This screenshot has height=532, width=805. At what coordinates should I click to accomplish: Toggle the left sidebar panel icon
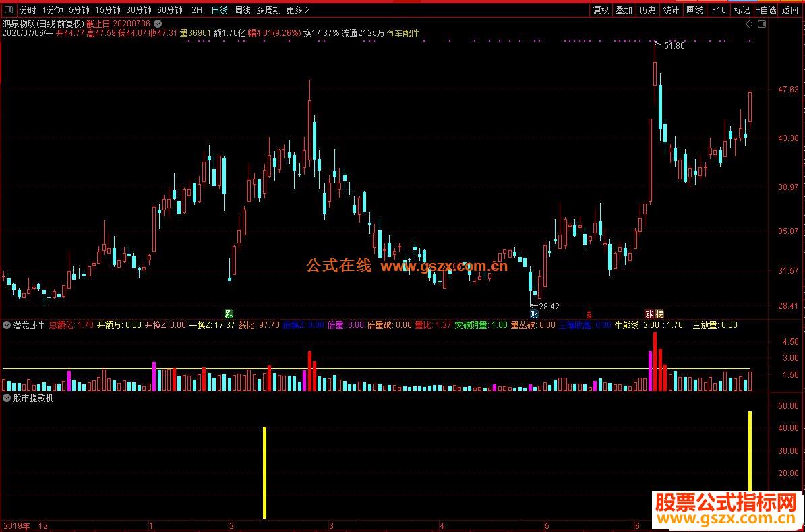pyautogui.click(x=9, y=9)
